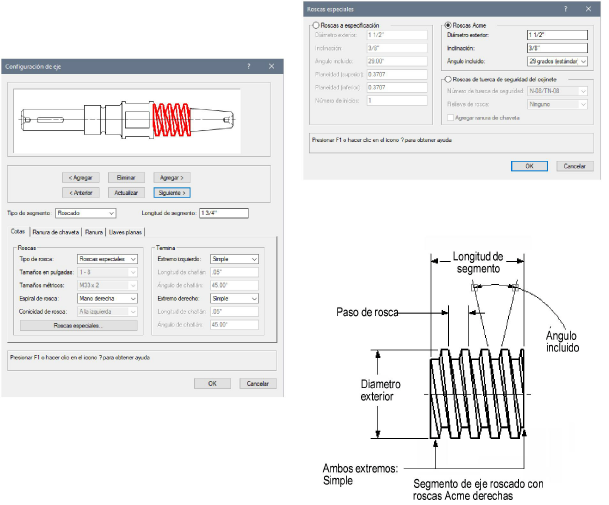Click the help question mark in Roscas especiales
The image size is (609, 505).
(566, 9)
